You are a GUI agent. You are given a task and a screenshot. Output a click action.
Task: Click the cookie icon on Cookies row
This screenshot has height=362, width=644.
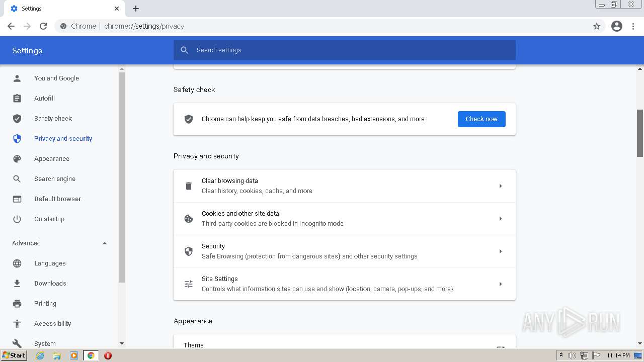189,219
